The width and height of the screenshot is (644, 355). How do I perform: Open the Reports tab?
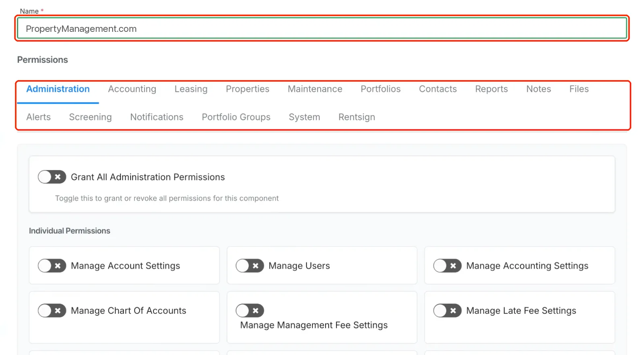click(x=491, y=89)
